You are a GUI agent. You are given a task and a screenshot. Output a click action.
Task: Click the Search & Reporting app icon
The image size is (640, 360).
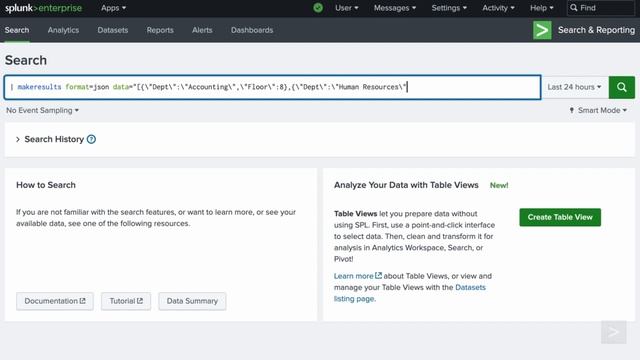[542, 30]
